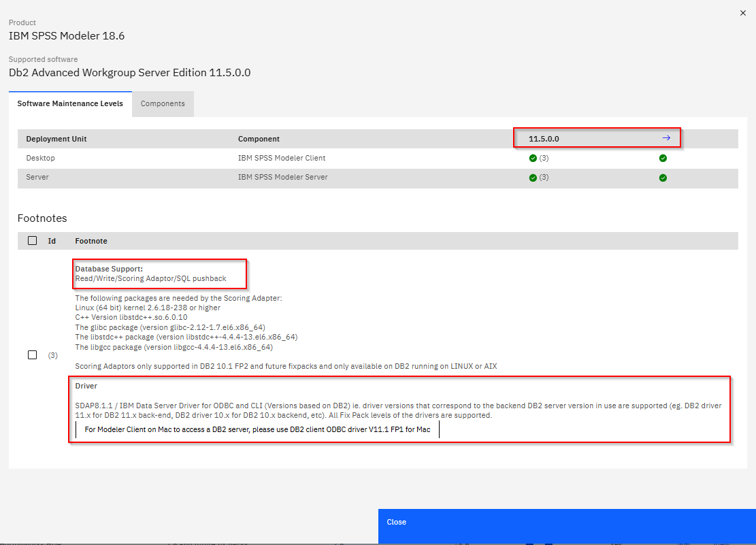Click the Footnote column header
Viewport: 756px width, 545px height.
tap(91, 241)
